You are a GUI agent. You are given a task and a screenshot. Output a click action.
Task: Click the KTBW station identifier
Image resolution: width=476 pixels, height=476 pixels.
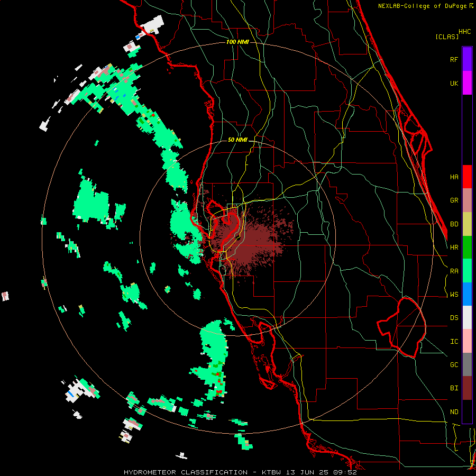coord(272,472)
